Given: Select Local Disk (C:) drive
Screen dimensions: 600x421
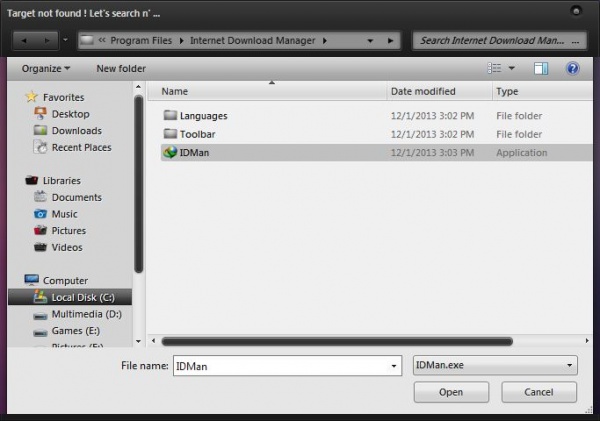Looking at the screenshot, I should click(70, 297).
